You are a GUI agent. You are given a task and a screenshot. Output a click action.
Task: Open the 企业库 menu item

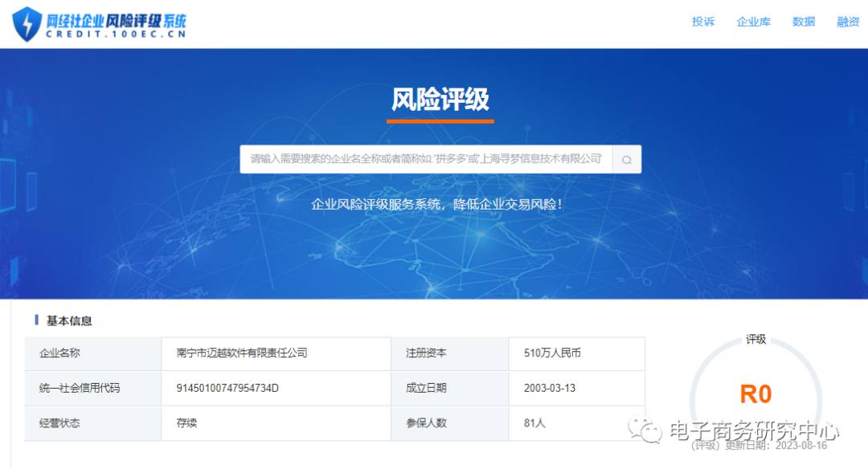pos(753,22)
